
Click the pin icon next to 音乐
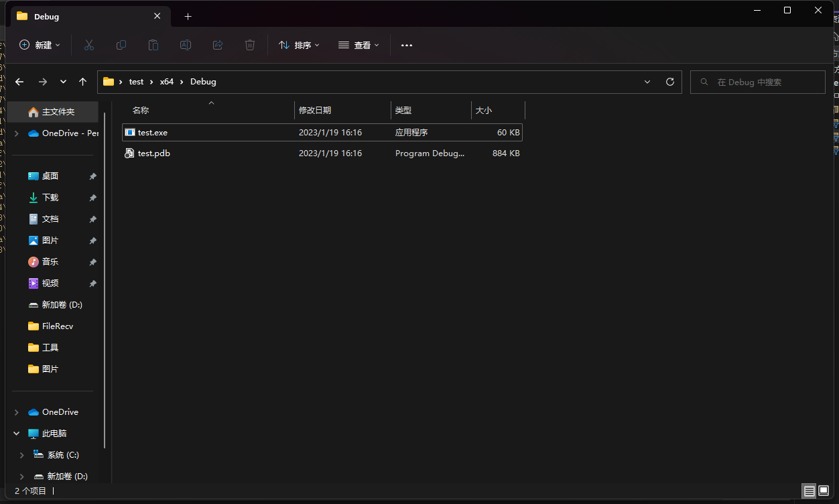coord(92,262)
